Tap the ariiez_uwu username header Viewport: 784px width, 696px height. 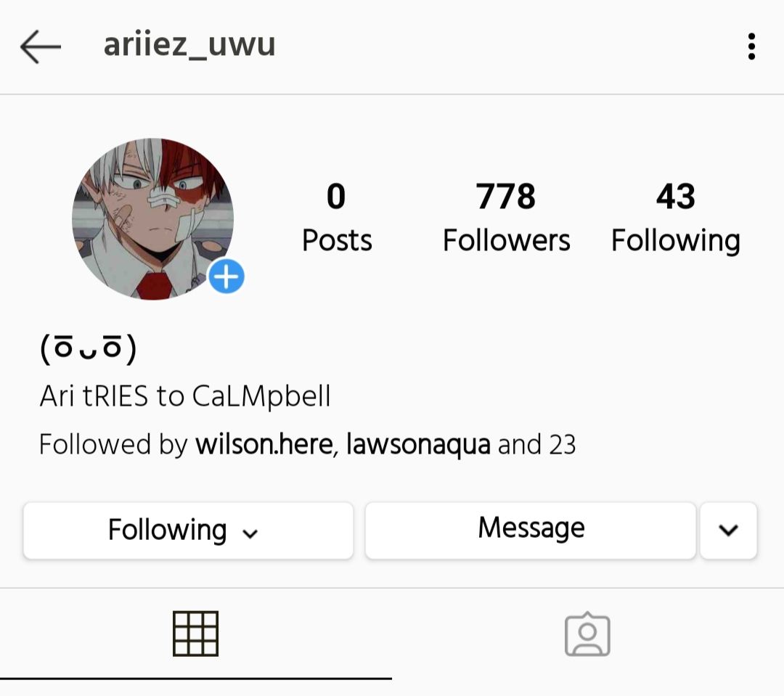189,45
